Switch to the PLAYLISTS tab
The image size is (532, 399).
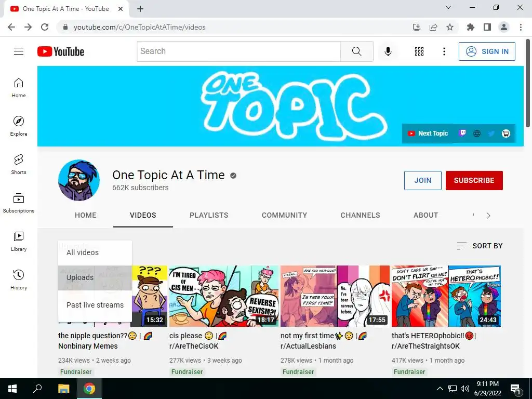[x=209, y=215]
